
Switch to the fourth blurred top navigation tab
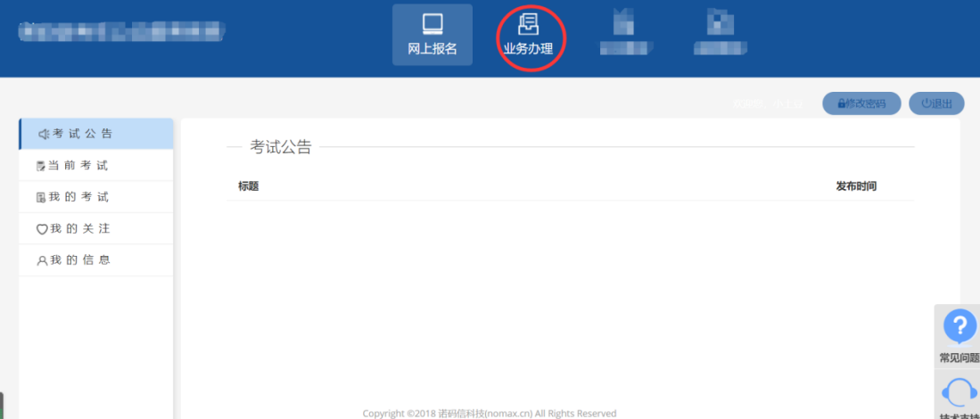720,34
